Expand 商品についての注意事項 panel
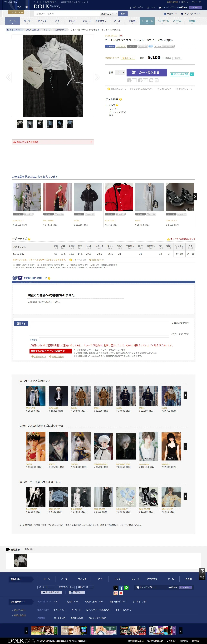 (53, 142)
